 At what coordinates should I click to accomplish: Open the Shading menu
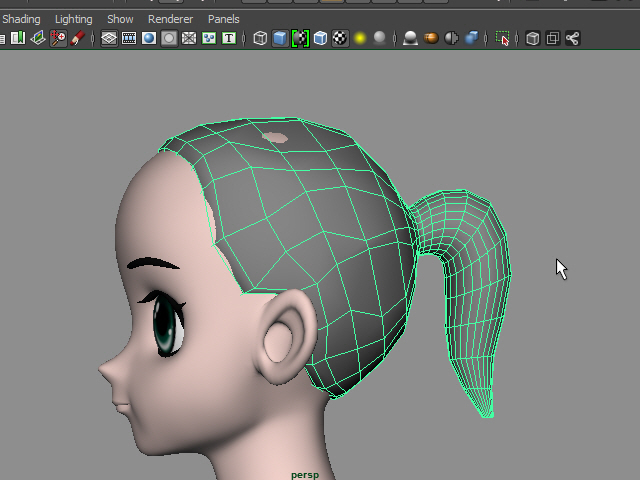click(21, 19)
